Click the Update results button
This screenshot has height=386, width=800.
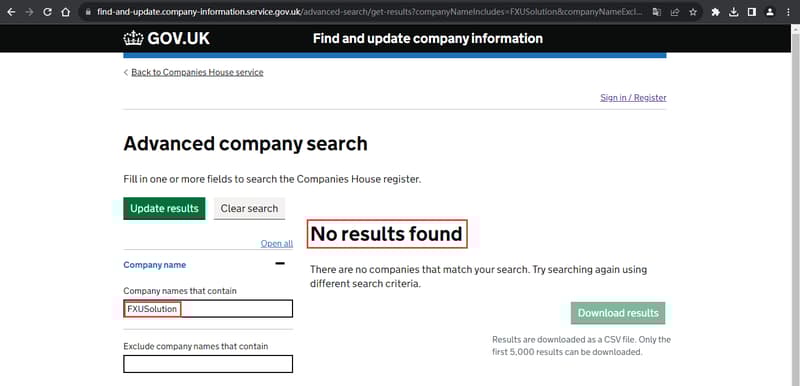point(164,209)
